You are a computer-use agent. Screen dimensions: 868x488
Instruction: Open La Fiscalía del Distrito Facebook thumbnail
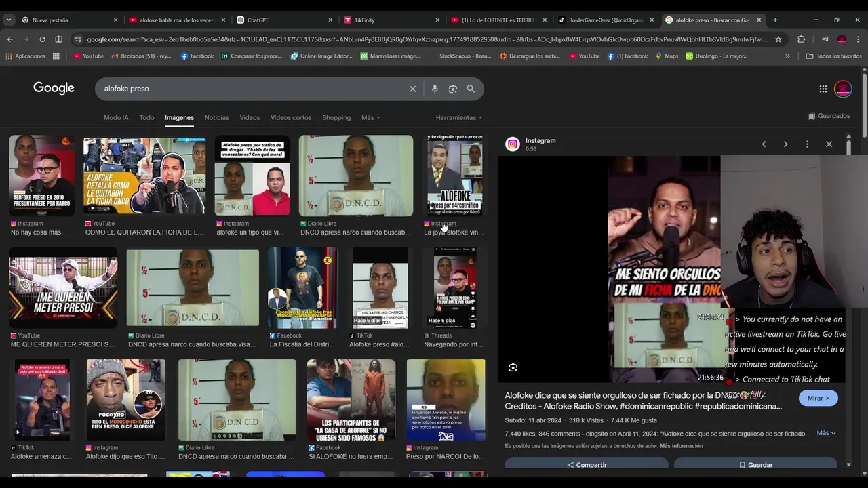click(x=302, y=288)
